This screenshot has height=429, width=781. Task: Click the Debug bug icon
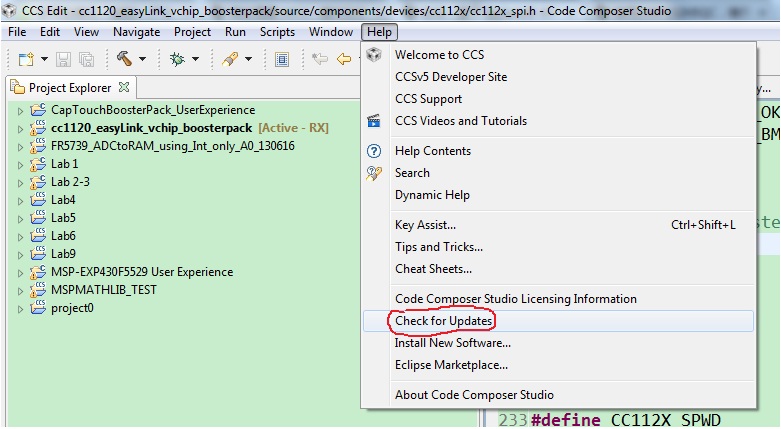coord(177,59)
